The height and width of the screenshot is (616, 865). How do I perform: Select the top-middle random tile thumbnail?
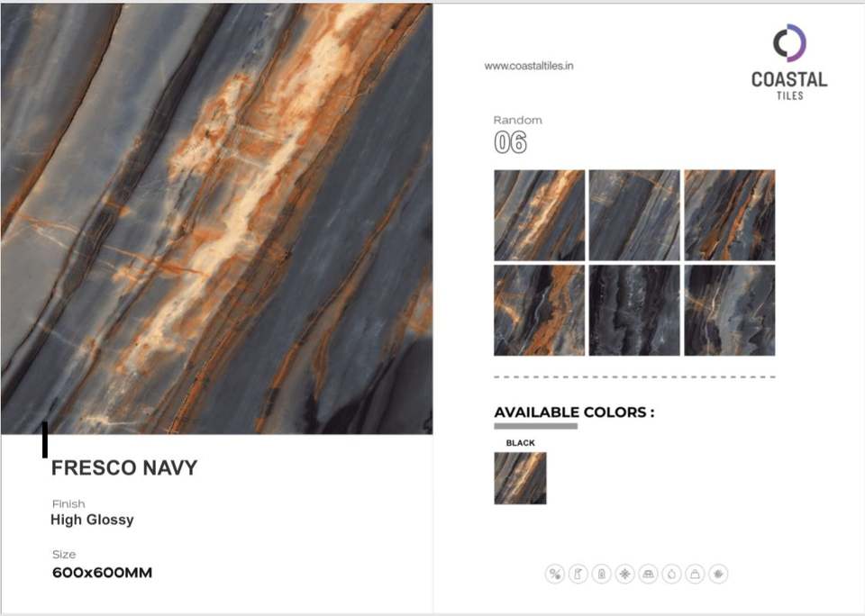point(634,215)
